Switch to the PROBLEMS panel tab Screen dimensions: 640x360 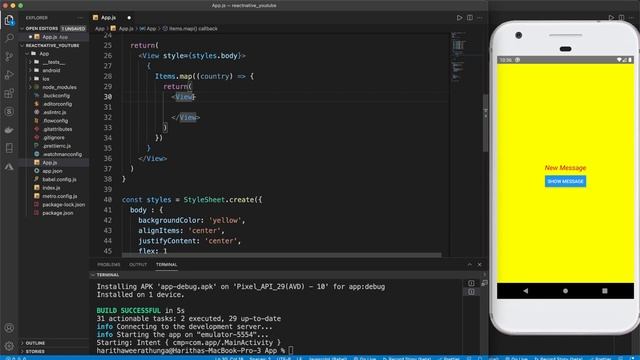click(109, 264)
